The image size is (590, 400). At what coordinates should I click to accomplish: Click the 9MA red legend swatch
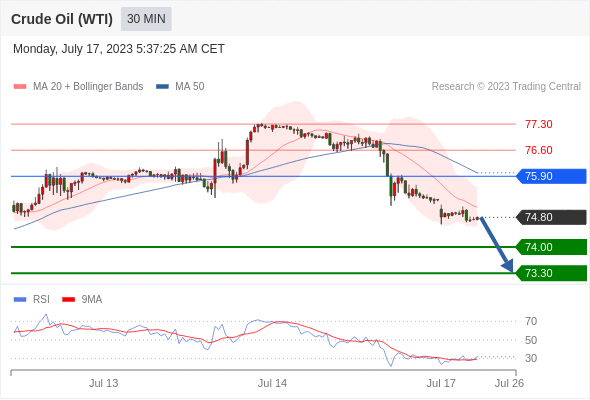68,300
